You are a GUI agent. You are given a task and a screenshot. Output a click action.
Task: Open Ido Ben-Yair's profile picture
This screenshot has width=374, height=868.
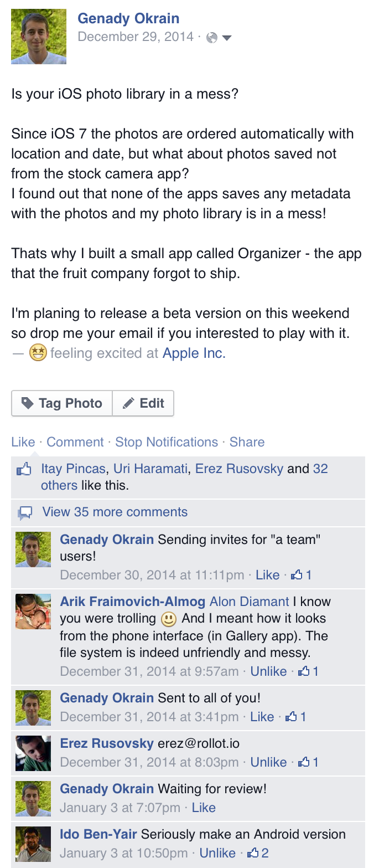(33, 844)
